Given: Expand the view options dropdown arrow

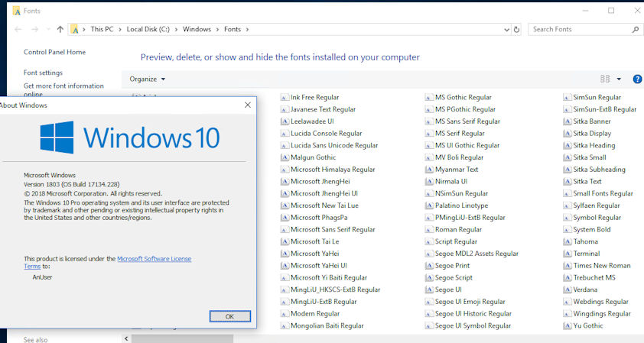Looking at the screenshot, I should coord(619,79).
